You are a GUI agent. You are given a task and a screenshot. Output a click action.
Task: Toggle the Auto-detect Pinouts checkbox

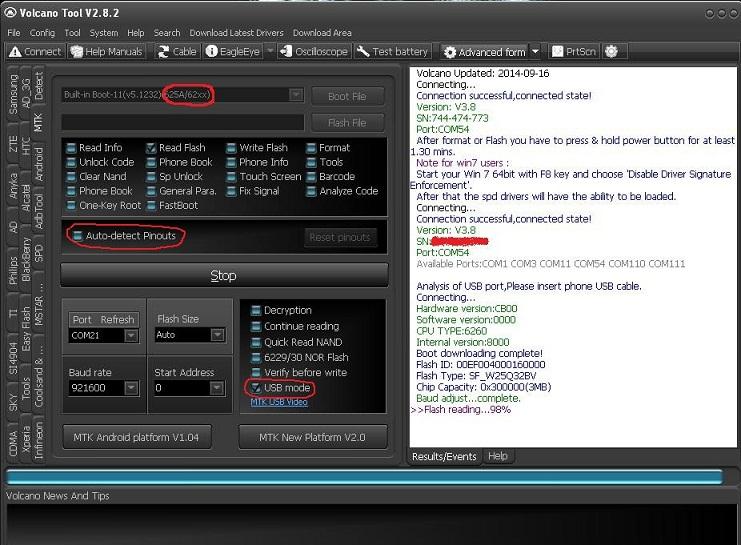pos(78,235)
